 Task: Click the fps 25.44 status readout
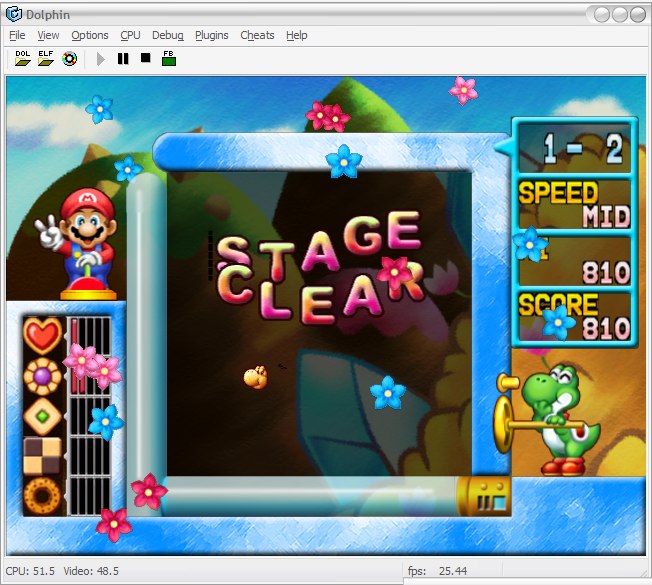tap(437, 571)
